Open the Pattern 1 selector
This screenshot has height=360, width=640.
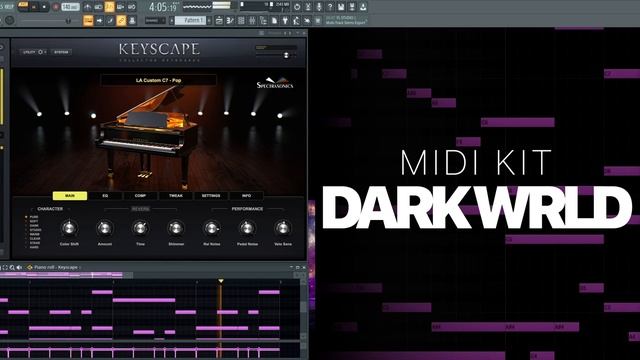coord(191,20)
